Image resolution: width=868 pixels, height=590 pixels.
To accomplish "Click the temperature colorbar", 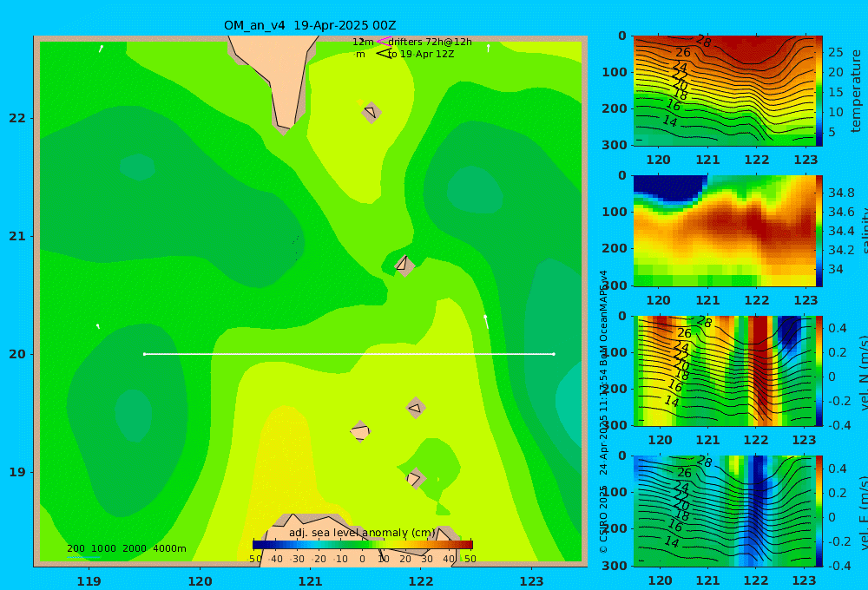I will 819,91.
